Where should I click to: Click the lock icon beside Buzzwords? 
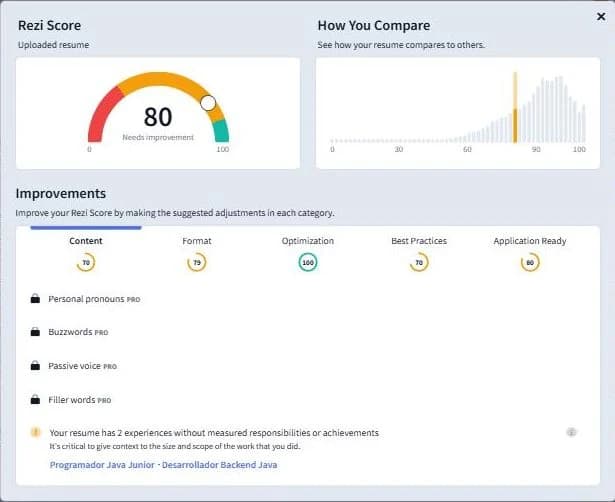35,332
